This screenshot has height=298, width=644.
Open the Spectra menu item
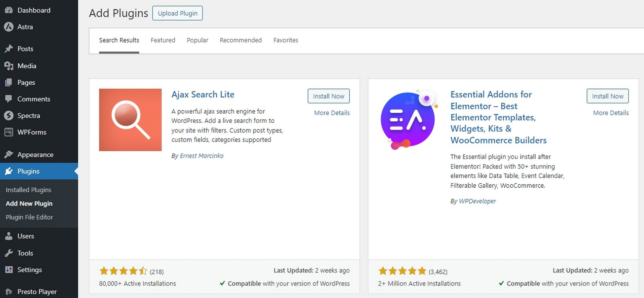coord(39,116)
